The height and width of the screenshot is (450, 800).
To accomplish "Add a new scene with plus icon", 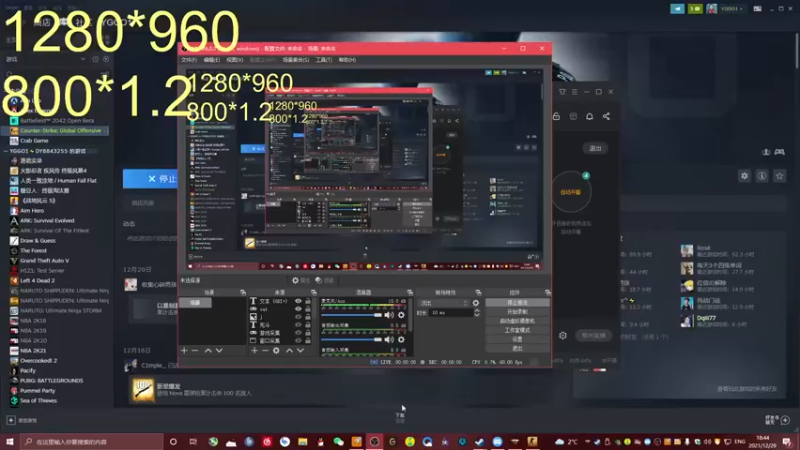I will [x=184, y=351].
